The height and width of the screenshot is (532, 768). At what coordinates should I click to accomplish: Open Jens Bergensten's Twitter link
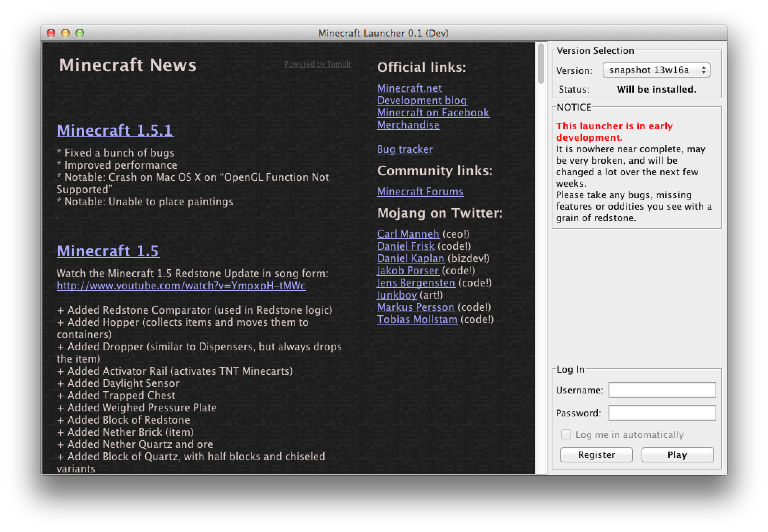(x=416, y=283)
